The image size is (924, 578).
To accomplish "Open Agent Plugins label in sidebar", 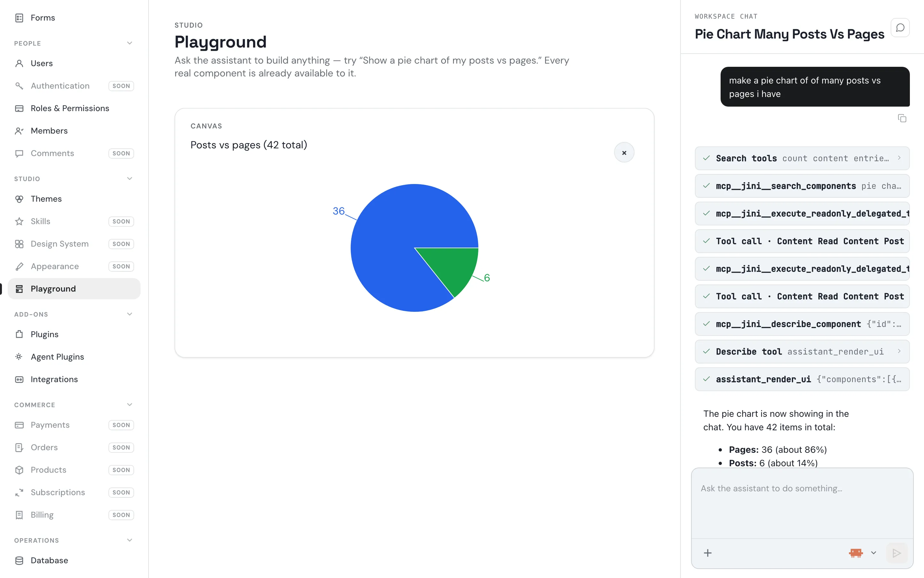I will 57,357.
